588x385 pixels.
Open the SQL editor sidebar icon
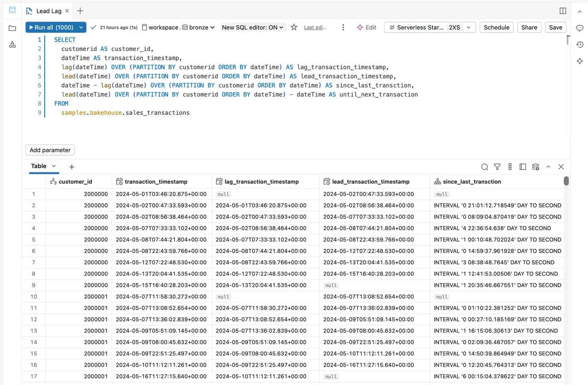(x=12, y=10)
